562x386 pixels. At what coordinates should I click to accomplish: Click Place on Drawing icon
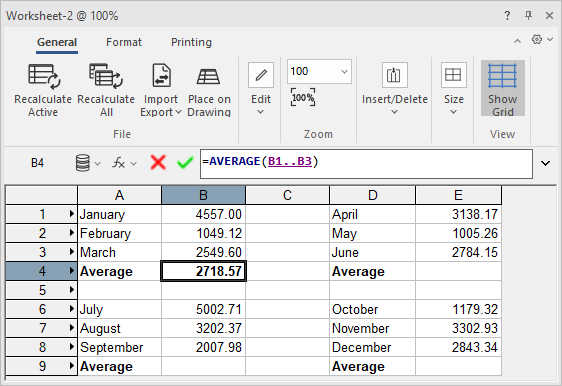pyautogui.click(x=209, y=76)
